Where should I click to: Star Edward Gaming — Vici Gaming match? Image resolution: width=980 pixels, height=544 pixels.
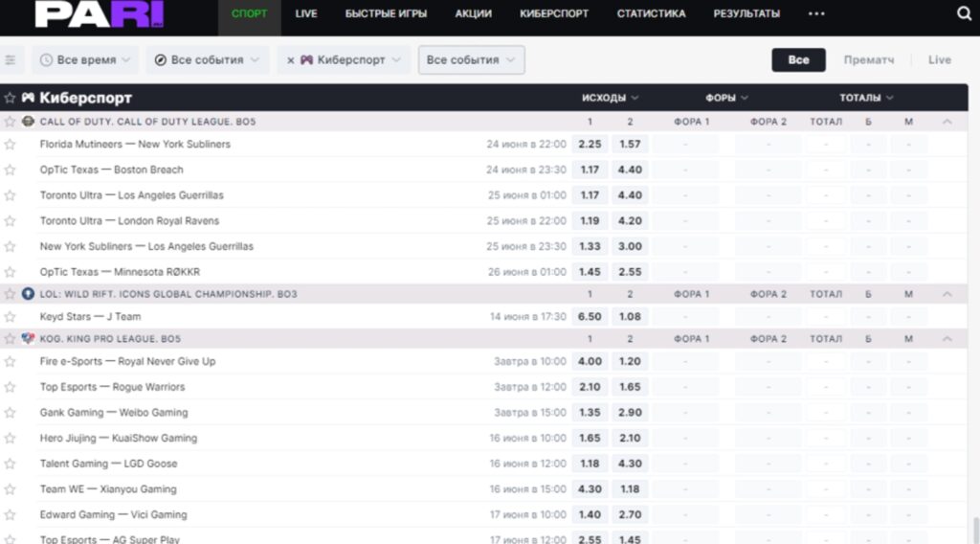[x=10, y=516]
